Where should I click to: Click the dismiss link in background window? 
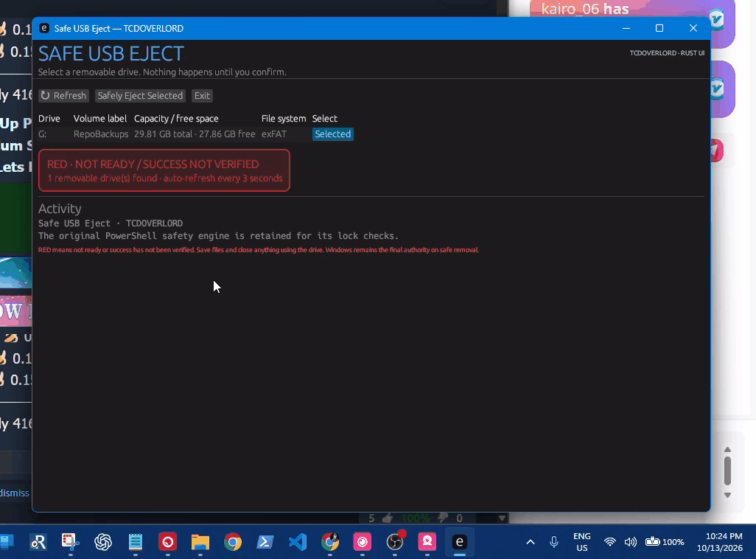point(15,493)
